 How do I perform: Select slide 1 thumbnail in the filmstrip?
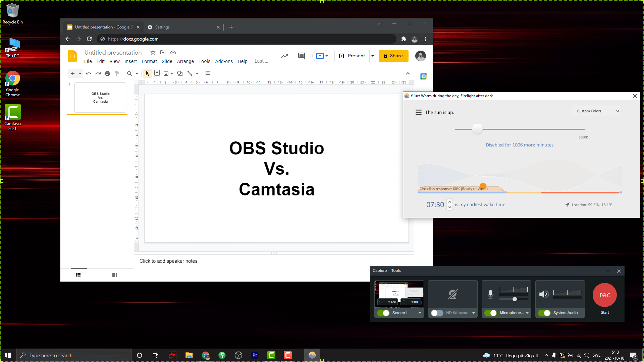tap(100, 98)
